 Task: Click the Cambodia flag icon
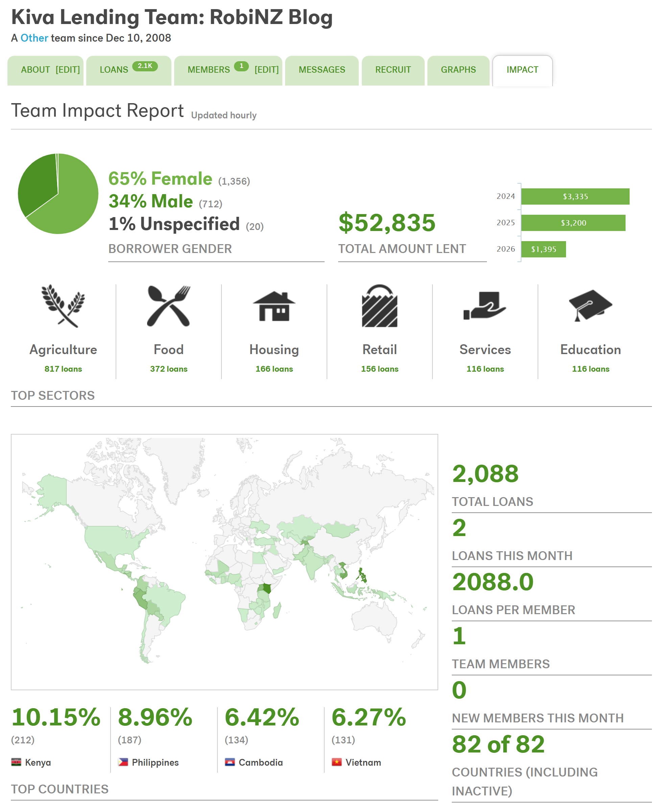230,762
